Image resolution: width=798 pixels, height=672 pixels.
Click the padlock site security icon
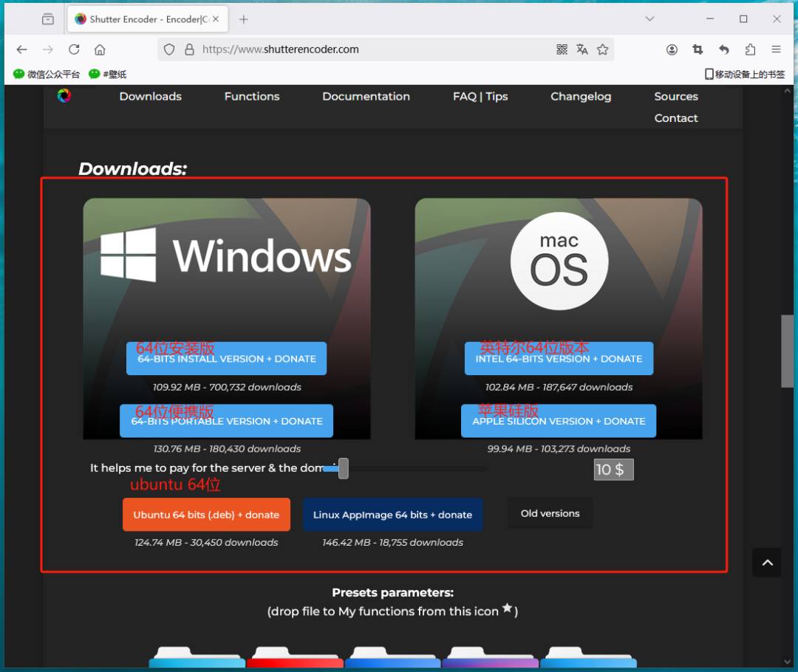[x=189, y=49]
